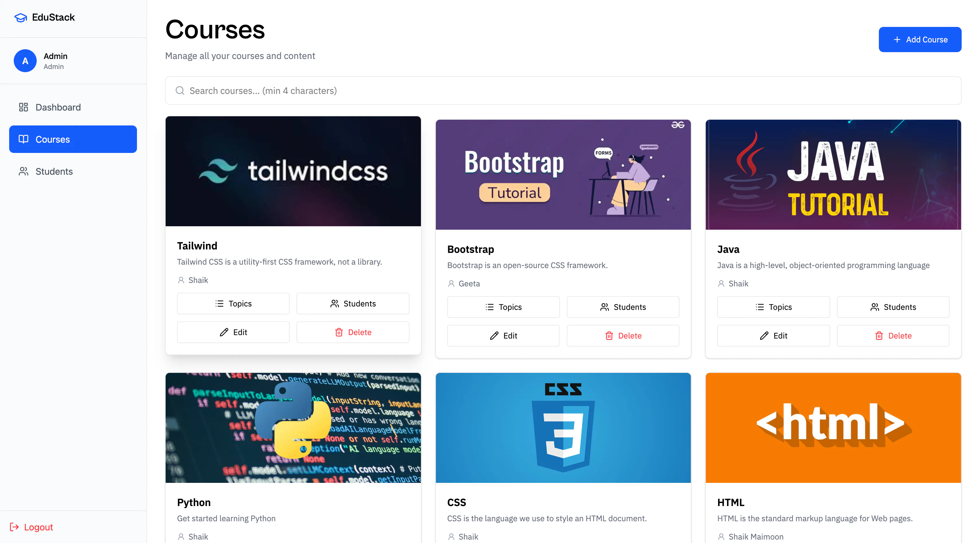Click the pencil icon on Tailwind Edit
Viewport: 980px width, 543px height.
coord(224,332)
